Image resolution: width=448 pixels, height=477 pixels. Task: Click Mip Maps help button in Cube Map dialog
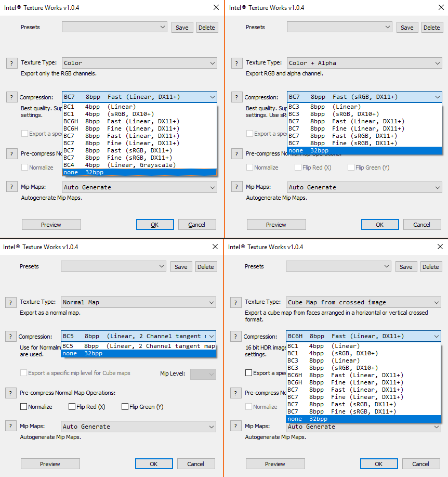(235, 427)
